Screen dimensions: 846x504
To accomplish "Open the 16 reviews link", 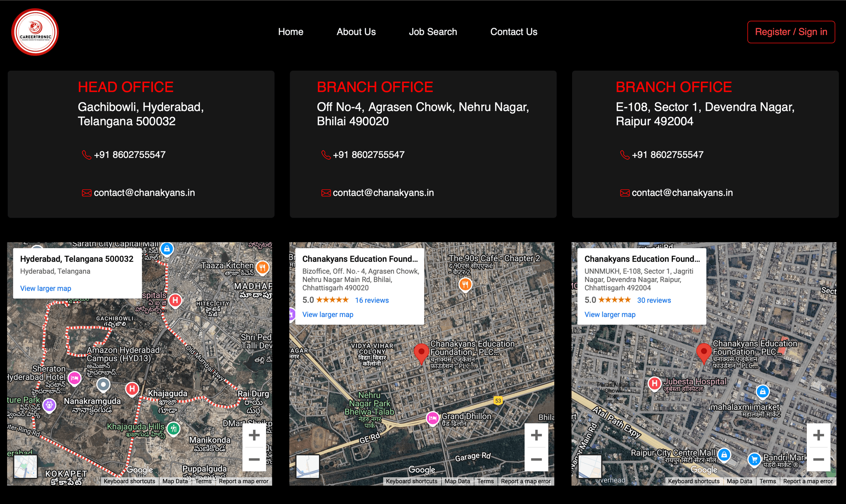I will (x=372, y=300).
